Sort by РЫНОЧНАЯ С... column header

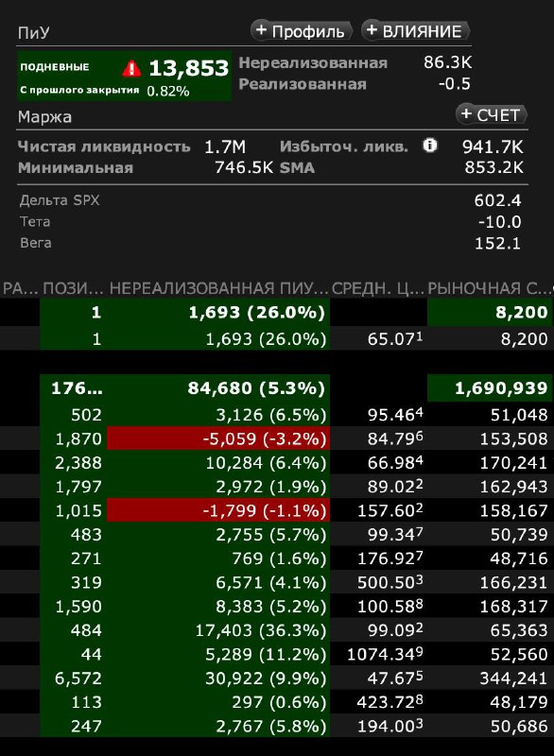tap(490, 288)
